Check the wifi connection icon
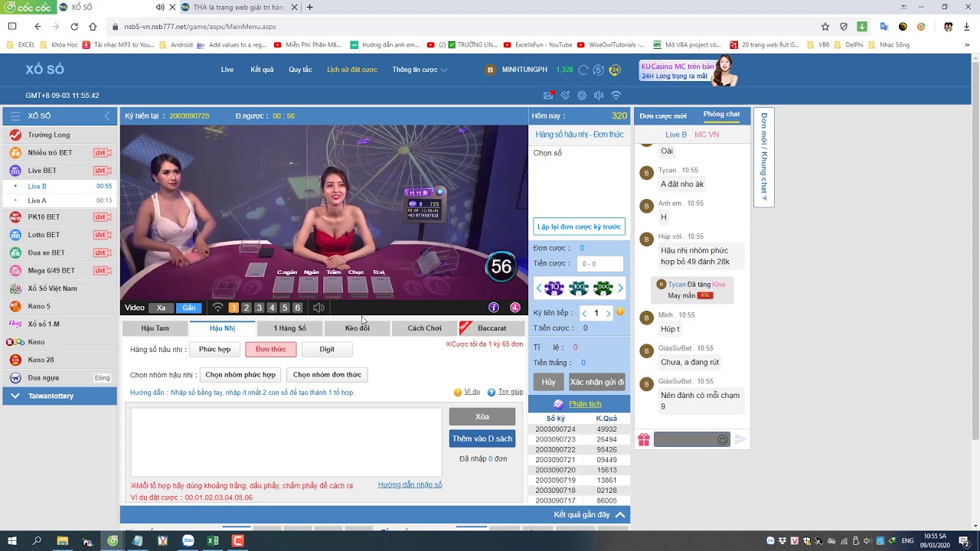This screenshot has width=980, height=551. (616, 96)
